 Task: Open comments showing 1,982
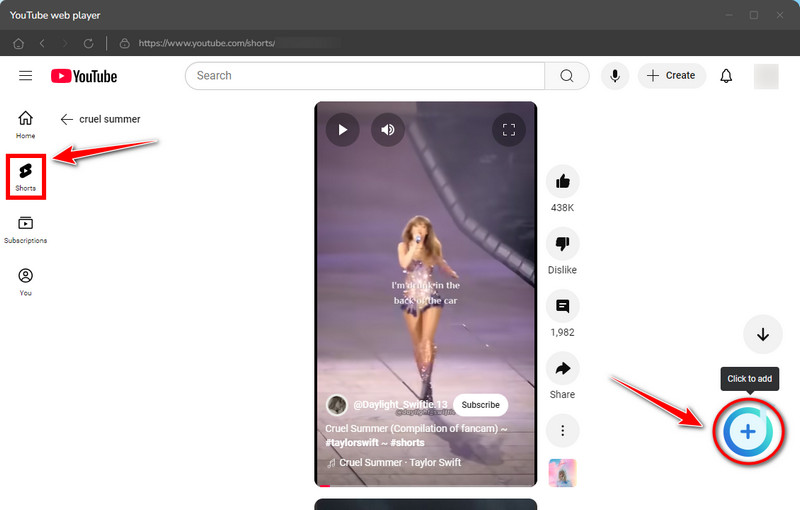(562, 306)
